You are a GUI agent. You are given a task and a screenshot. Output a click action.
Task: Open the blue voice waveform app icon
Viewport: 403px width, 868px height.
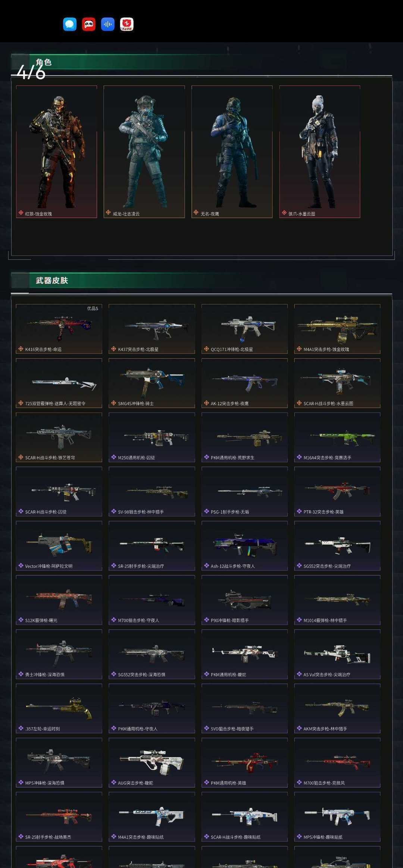[x=108, y=24]
